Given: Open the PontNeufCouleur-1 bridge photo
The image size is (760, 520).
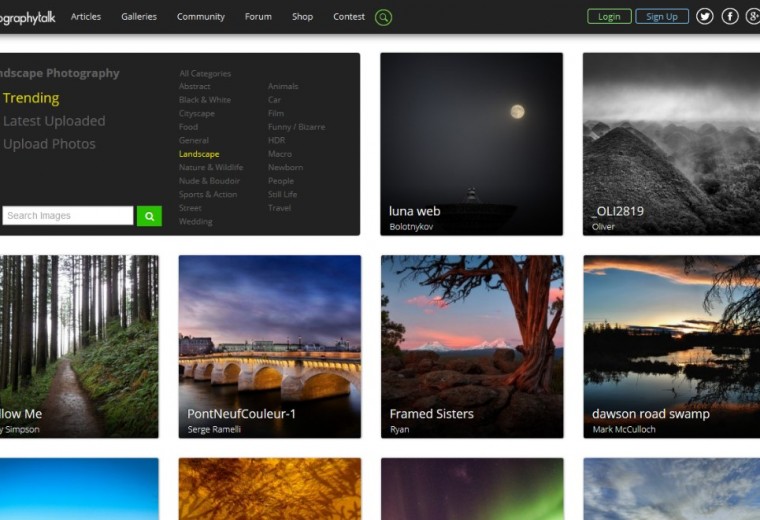Looking at the screenshot, I should (270, 347).
